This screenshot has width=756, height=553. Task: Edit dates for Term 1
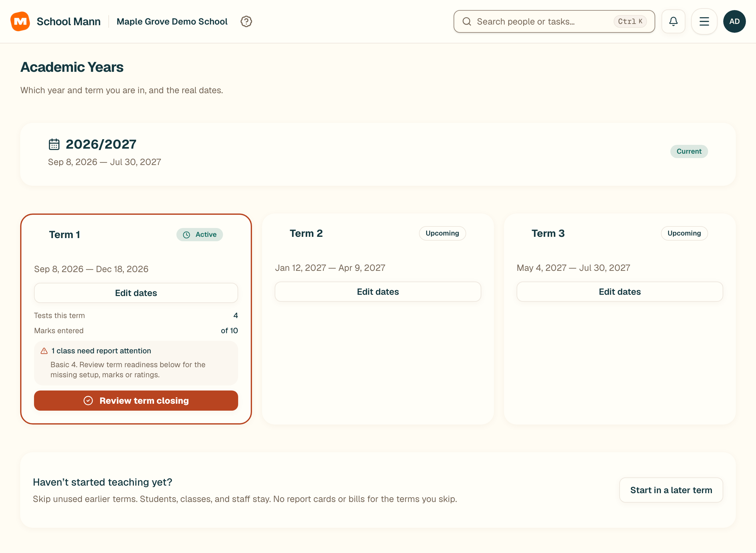click(x=136, y=293)
